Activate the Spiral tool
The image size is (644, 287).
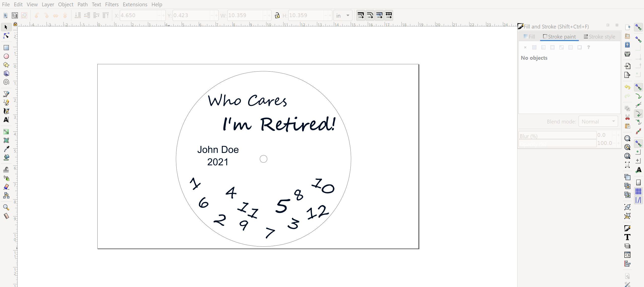[x=6, y=82]
